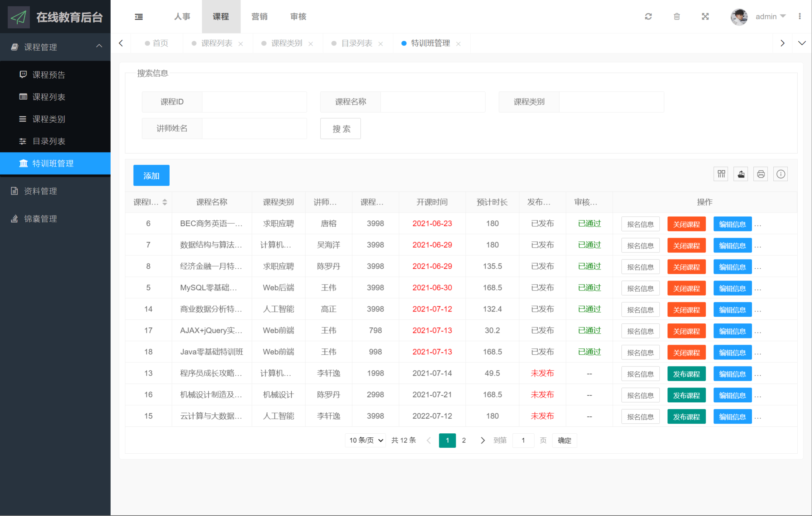Click the blue 添加 button
The height and width of the screenshot is (516, 812).
151,176
